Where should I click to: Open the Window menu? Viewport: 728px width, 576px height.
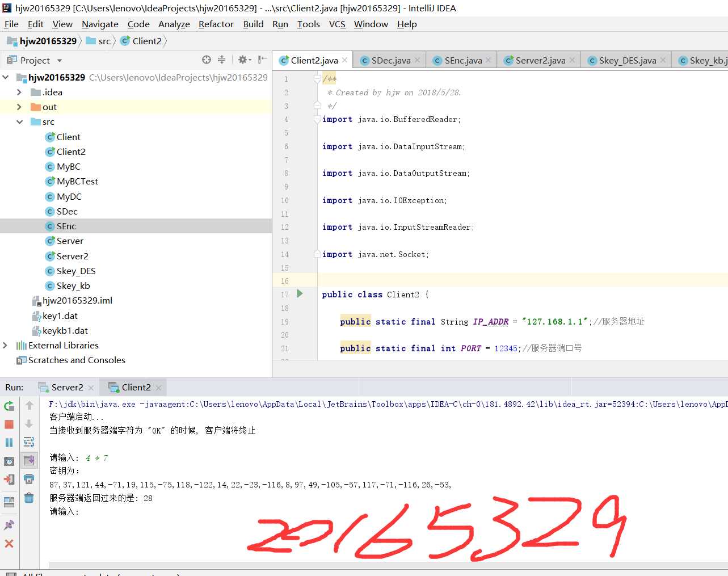pos(371,24)
